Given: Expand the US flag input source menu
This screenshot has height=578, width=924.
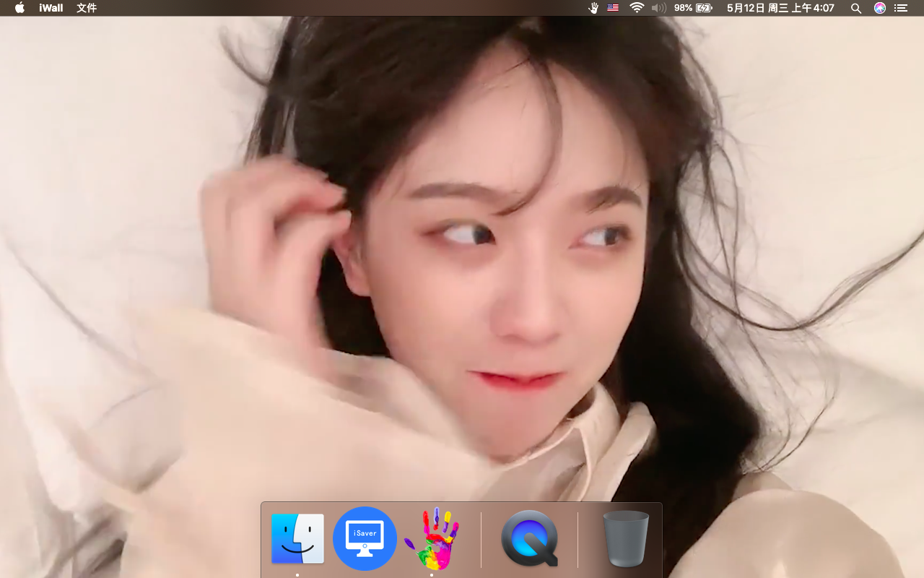Looking at the screenshot, I should (613, 8).
